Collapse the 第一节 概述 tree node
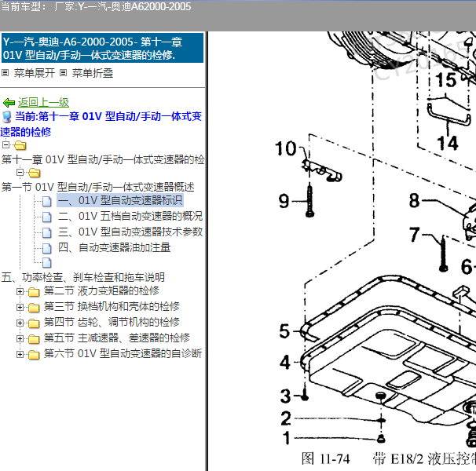 (x=20, y=173)
